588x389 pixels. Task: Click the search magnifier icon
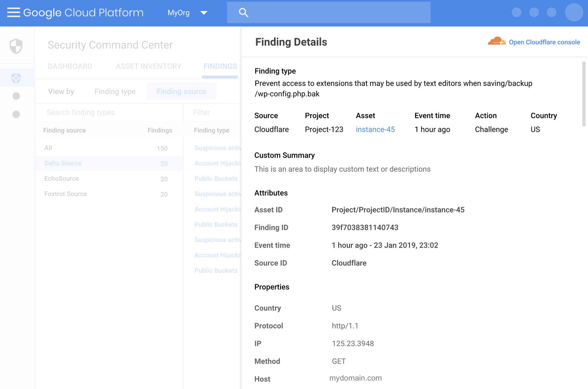pyautogui.click(x=243, y=12)
